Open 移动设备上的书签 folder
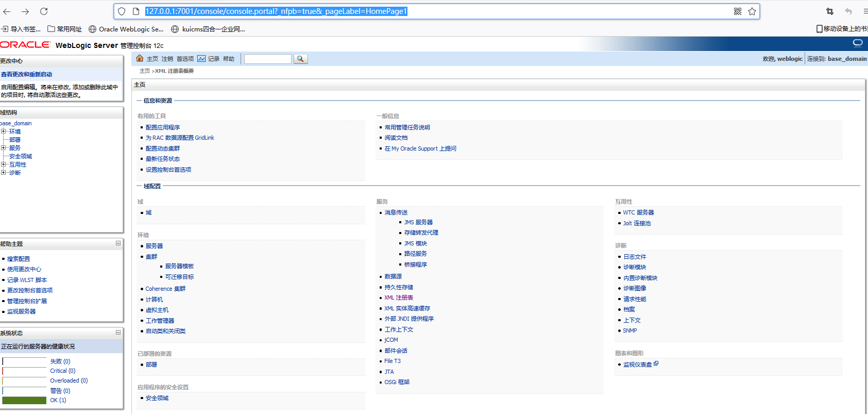Viewport: 868px width, 414px height. click(x=842, y=29)
